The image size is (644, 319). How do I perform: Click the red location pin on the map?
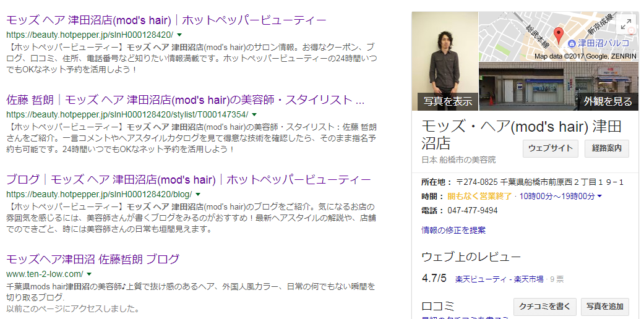559,35
